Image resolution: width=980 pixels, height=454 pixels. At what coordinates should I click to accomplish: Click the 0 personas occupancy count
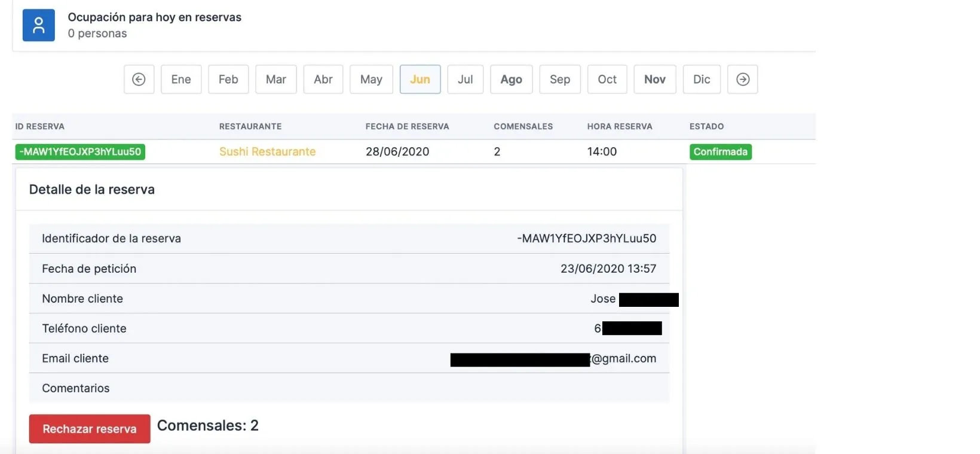[x=97, y=33]
